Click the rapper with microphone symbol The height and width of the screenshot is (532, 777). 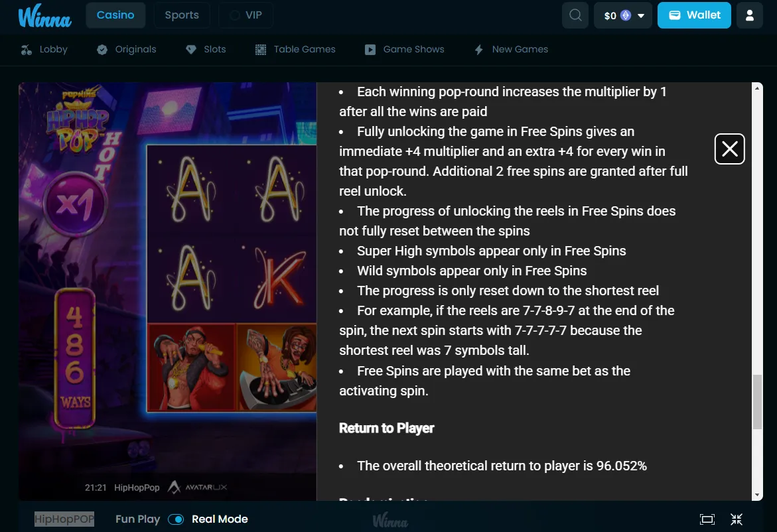click(x=192, y=367)
